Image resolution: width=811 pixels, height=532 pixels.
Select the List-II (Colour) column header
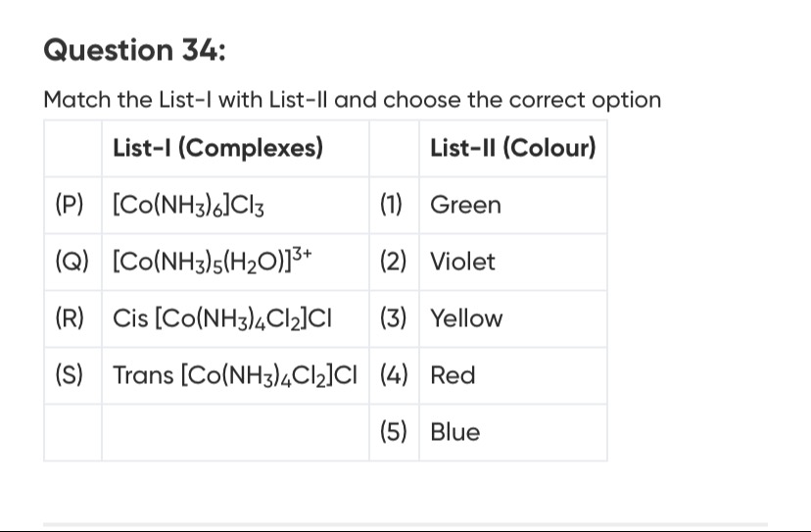pyautogui.click(x=512, y=148)
